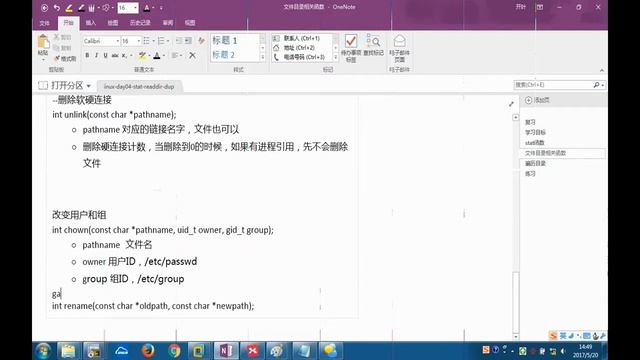Click the Cut button in clipboard group
Image resolution: width=640 pixels, height=360 pixels.
[62, 38]
